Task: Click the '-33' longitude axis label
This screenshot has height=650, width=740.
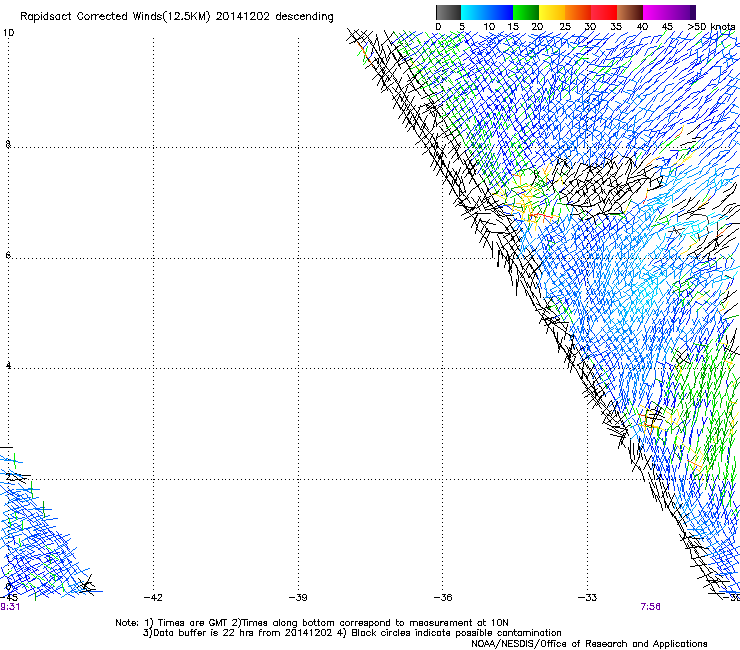Action: click(587, 598)
